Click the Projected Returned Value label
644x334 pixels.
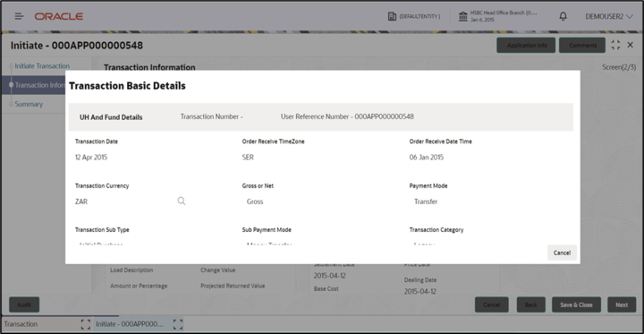click(x=233, y=286)
